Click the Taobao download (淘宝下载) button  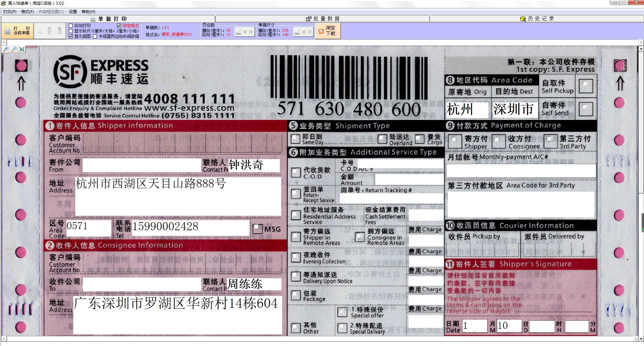click(328, 31)
